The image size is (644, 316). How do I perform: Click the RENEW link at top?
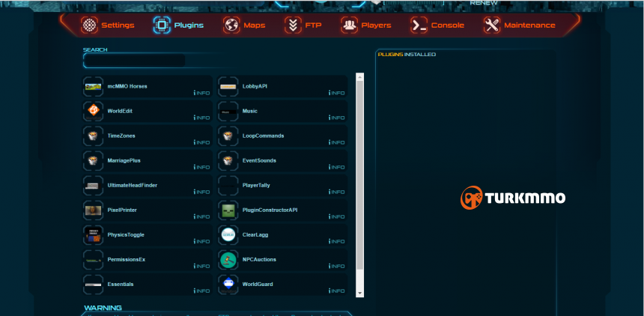[484, 3]
